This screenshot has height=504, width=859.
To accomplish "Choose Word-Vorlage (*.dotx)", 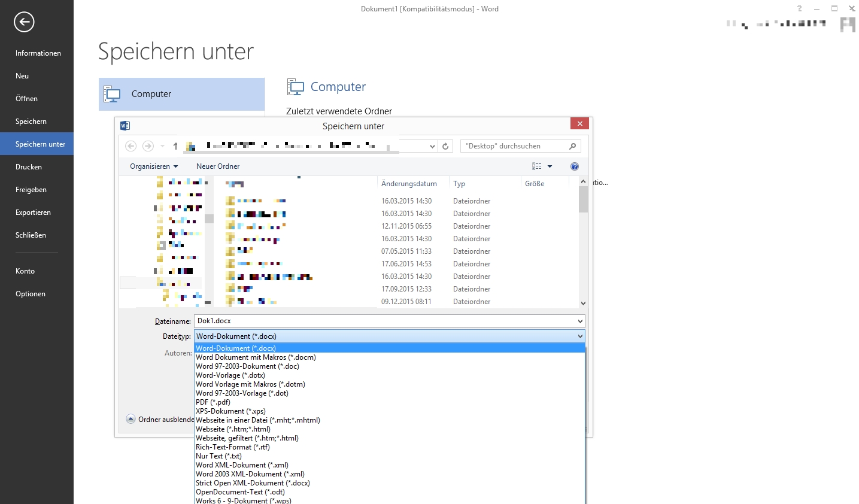I will [389, 375].
